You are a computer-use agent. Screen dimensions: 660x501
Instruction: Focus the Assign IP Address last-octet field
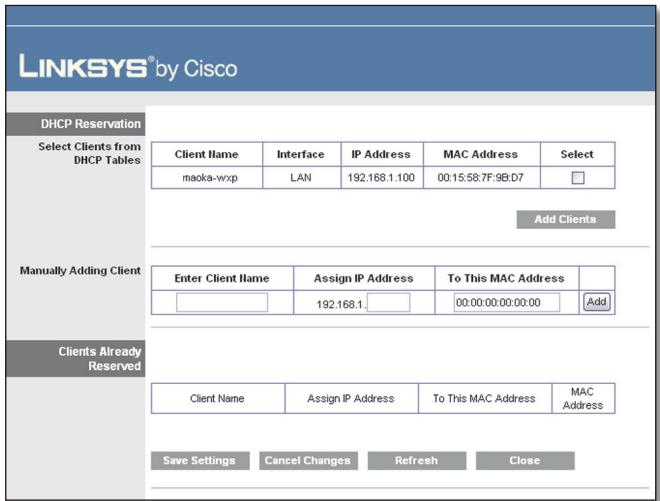pos(389,302)
